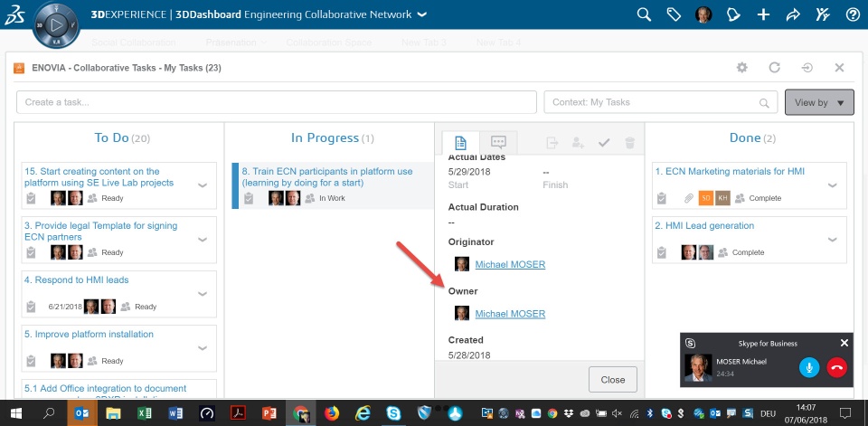Mute microphone in Skype for Business call
Image resolution: width=868 pixels, height=426 pixels.
tap(809, 367)
